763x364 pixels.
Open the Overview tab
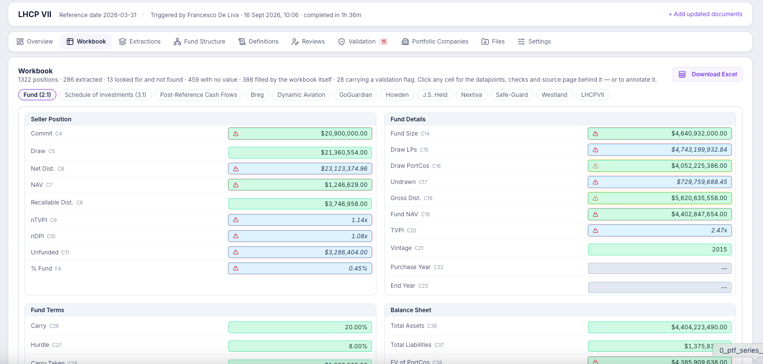click(35, 41)
